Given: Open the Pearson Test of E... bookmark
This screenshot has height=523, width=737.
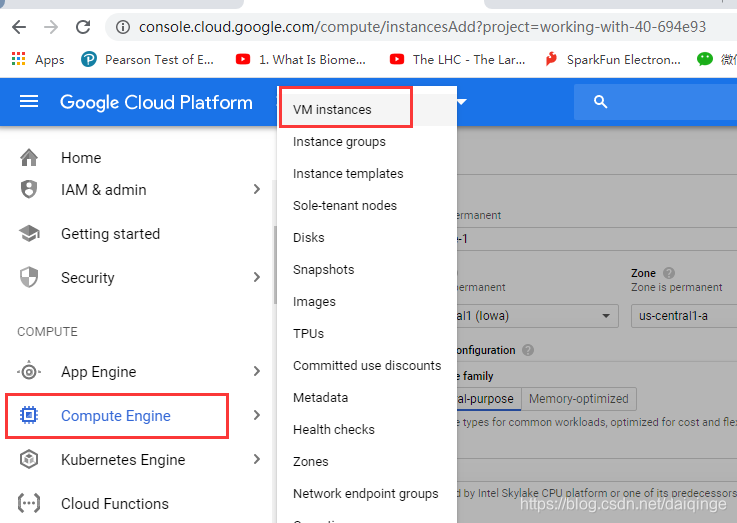Looking at the screenshot, I should click(148, 60).
